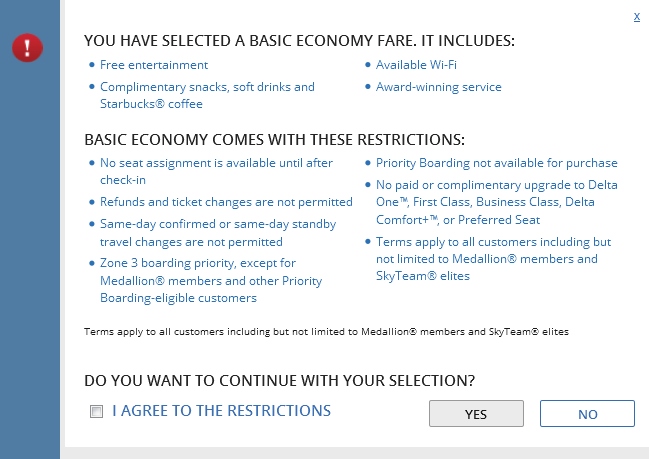Click the Same-day confirmed travel changes restriction
The image size is (649, 459).
(217, 232)
